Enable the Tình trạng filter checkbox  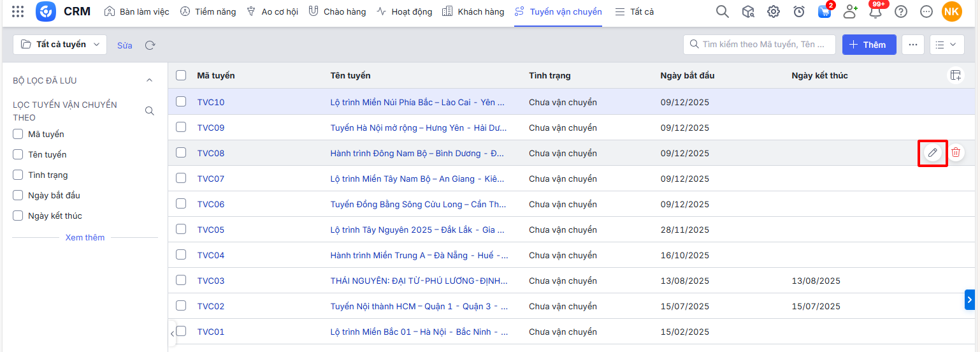[x=18, y=175]
